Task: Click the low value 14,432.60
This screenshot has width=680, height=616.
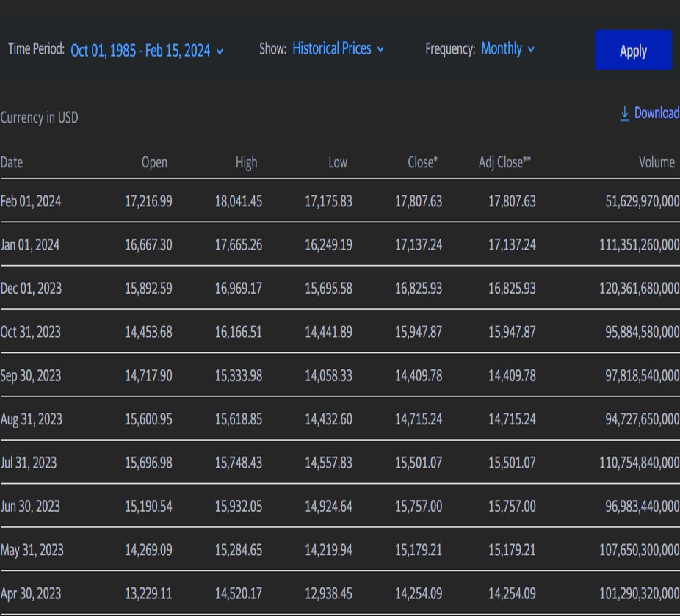Action: [328, 419]
